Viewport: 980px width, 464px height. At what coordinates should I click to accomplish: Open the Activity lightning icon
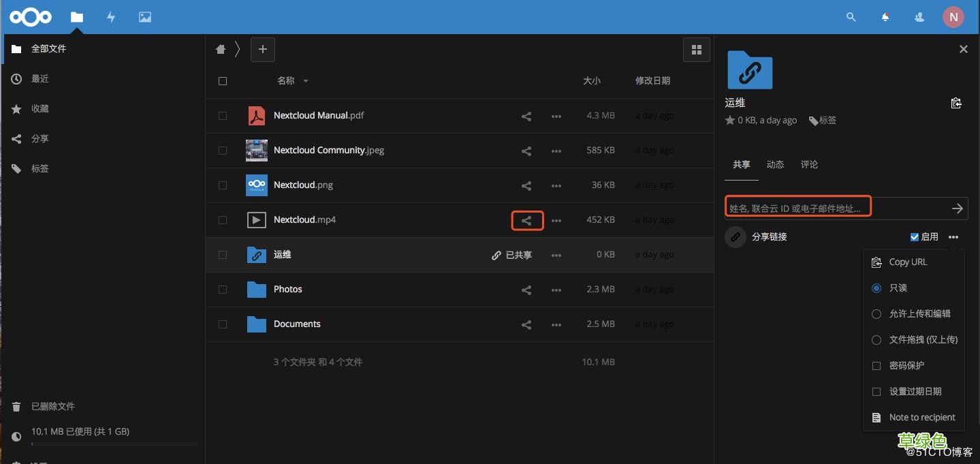pyautogui.click(x=111, y=17)
